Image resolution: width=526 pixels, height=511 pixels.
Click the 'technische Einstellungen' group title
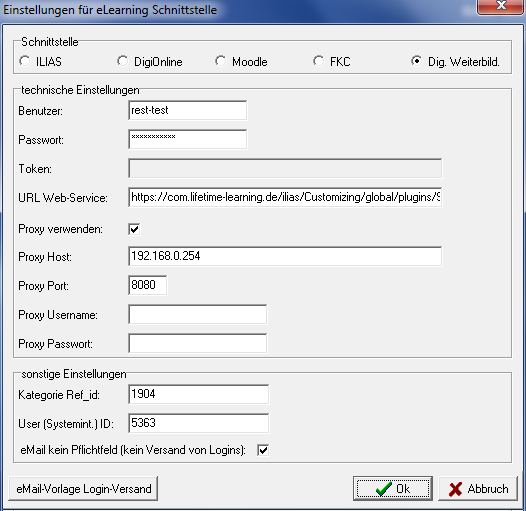(80, 90)
